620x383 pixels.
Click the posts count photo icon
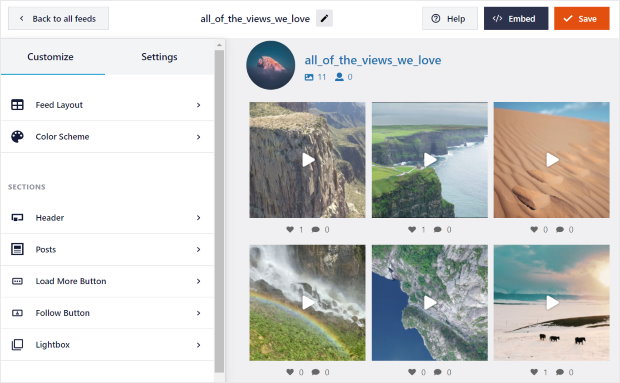[x=309, y=77]
